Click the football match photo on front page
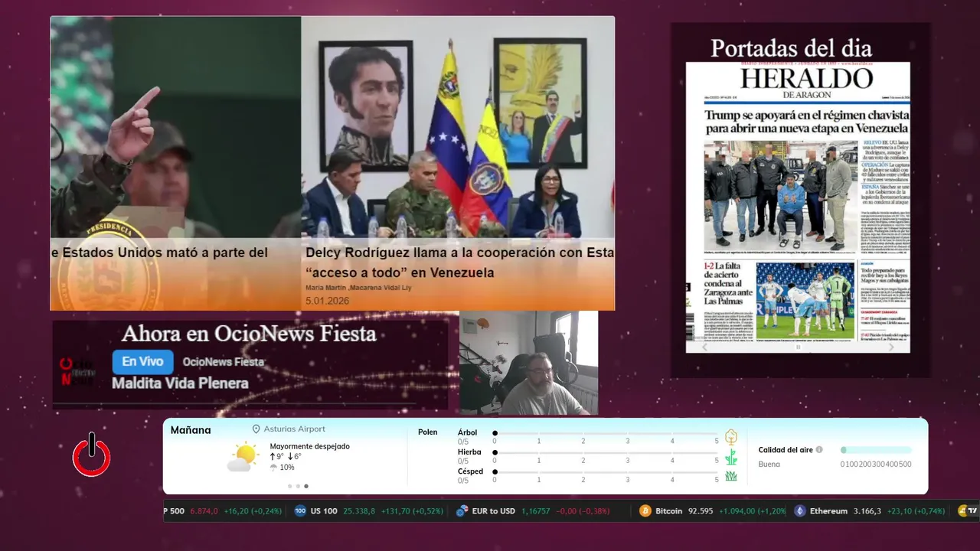This screenshot has width=980, height=551. (x=805, y=302)
